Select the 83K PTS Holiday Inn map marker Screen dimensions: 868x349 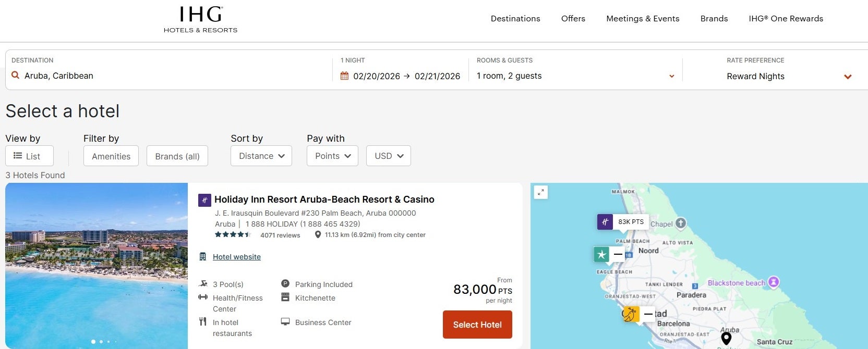coord(623,222)
